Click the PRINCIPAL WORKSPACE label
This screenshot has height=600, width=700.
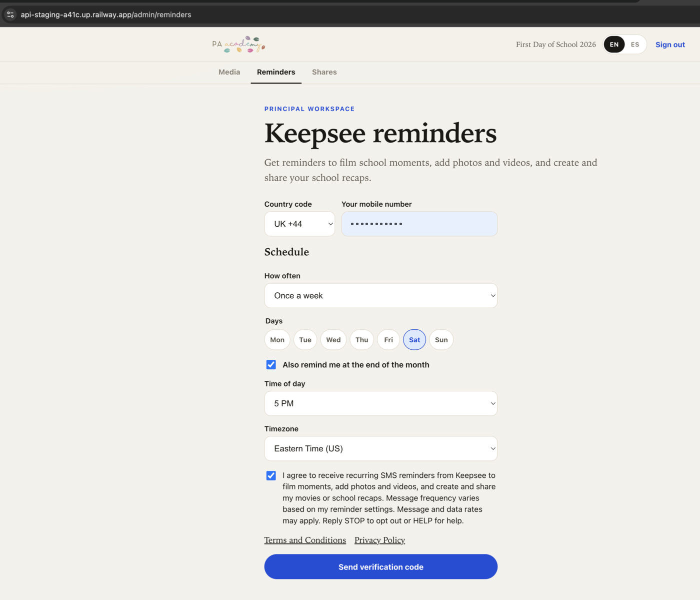(x=309, y=109)
